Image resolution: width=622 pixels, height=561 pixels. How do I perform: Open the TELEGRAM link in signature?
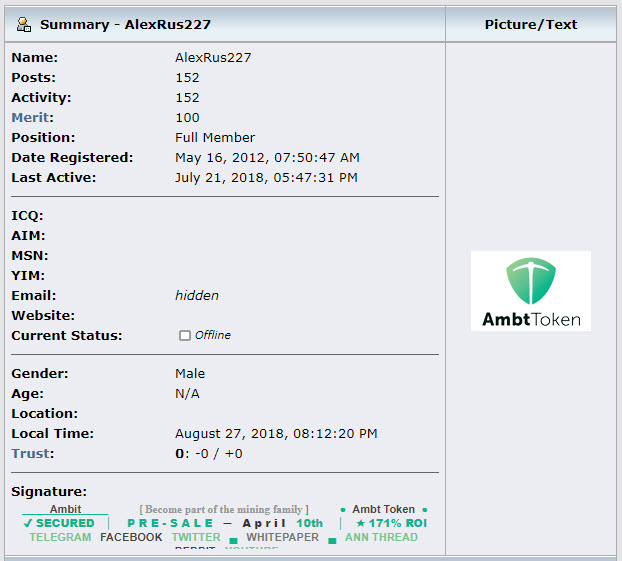(x=60, y=537)
